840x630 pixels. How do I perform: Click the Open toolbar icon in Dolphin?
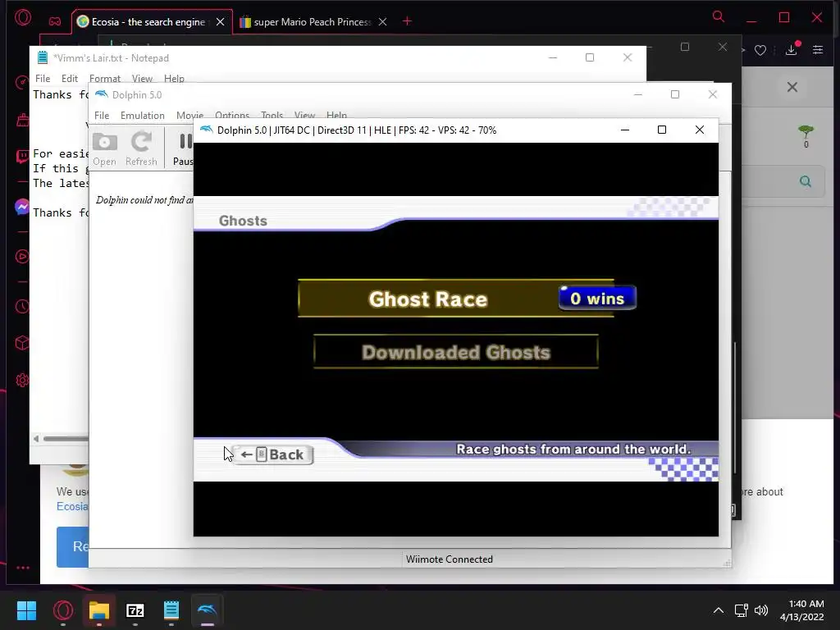point(104,149)
